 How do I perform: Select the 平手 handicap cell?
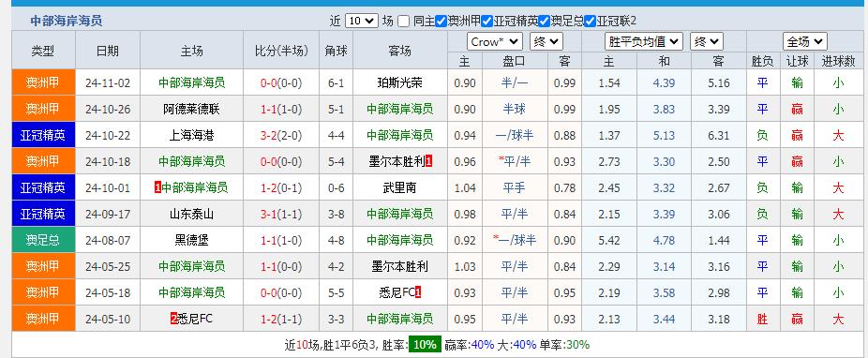click(515, 187)
